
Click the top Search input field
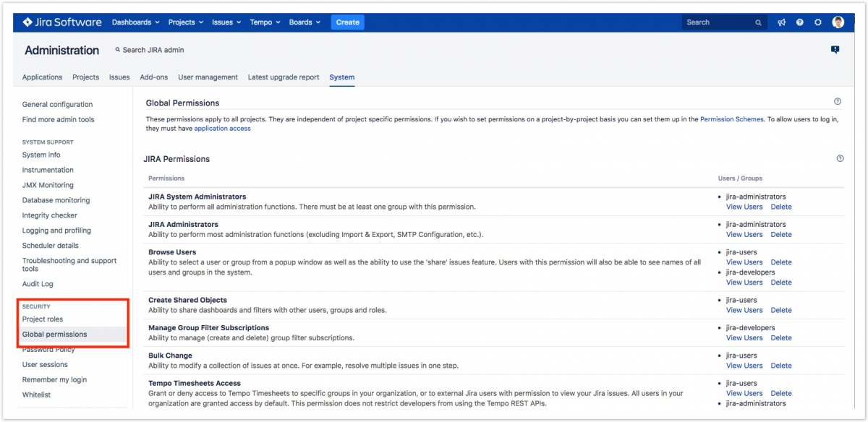(x=720, y=22)
